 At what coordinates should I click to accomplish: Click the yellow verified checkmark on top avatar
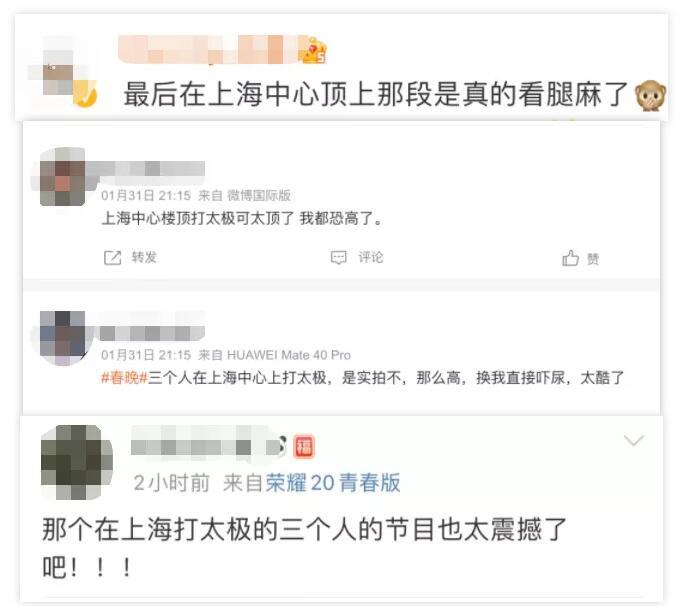click(x=85, y=94)
